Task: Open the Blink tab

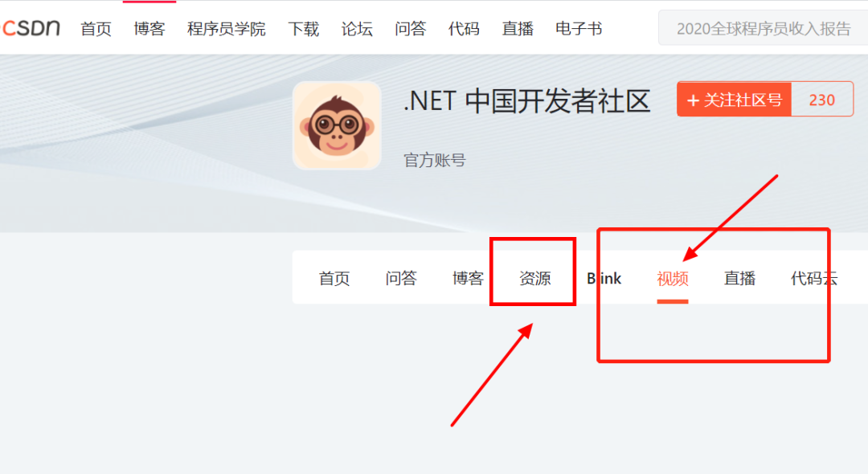Action: click(x=604, y=278)
